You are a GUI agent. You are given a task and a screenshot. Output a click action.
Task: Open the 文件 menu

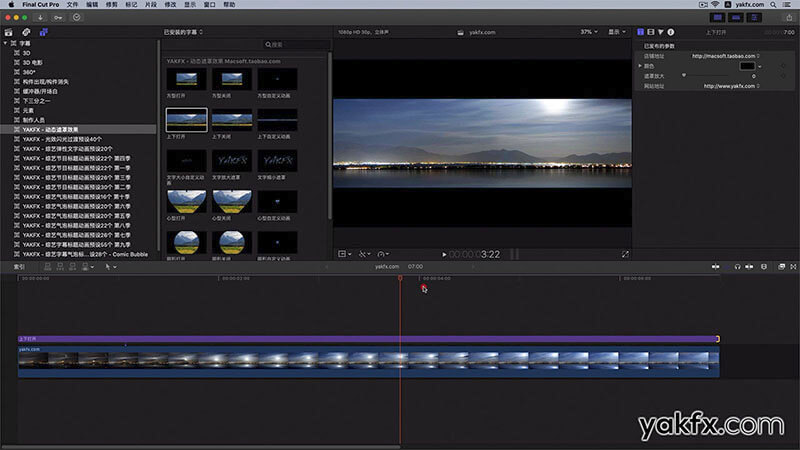72,4
